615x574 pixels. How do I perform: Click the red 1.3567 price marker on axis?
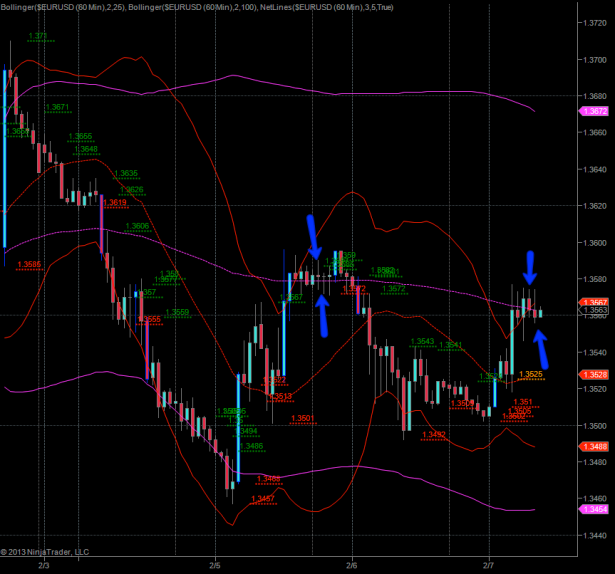point(594,302)
